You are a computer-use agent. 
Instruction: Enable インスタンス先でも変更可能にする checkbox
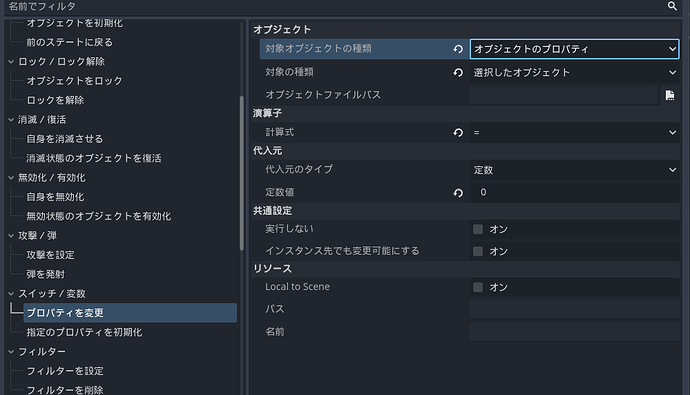pyautogui.click(x=478, y=251)
